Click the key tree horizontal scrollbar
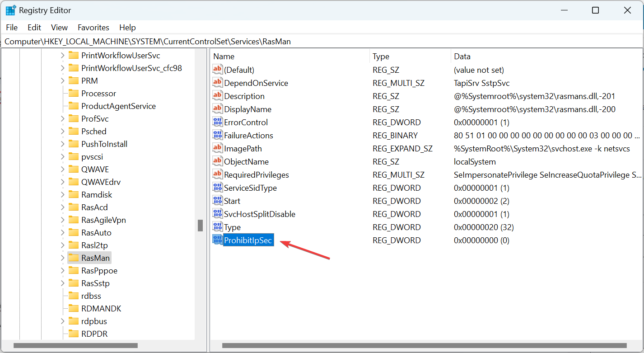Image resolution: width=644 pixels, height=353 pixels. click(x=75, y=346)
